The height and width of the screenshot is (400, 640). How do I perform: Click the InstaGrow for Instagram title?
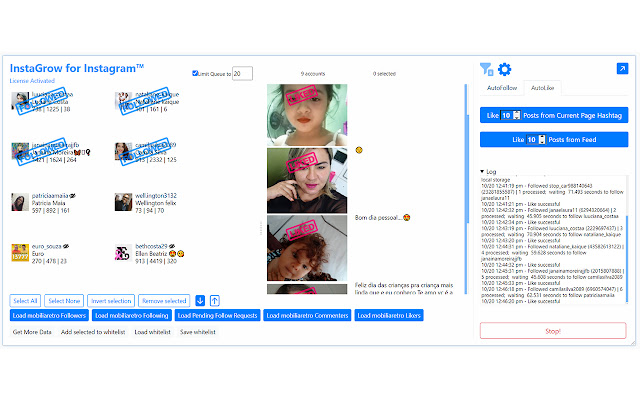click(77, 68)
